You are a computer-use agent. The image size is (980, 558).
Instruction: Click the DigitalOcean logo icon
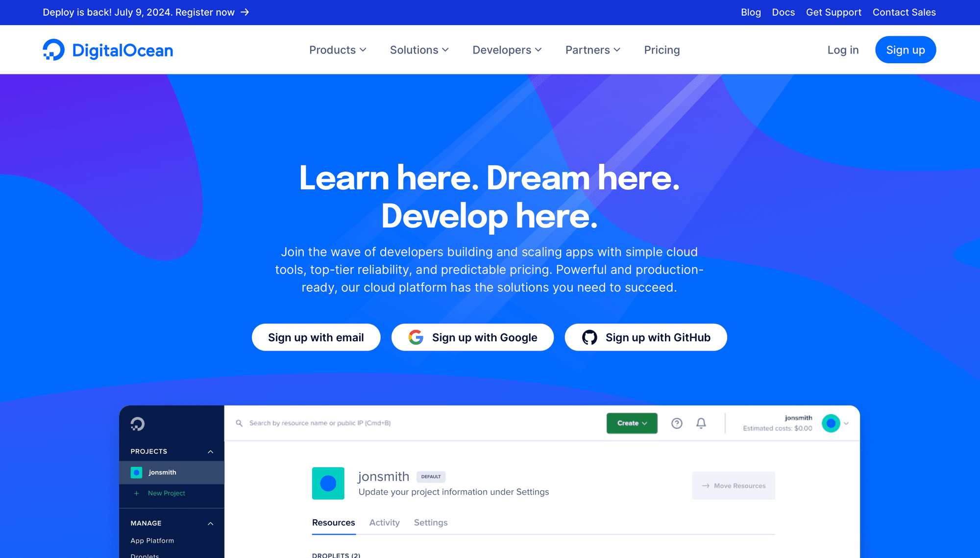(52, 50)
